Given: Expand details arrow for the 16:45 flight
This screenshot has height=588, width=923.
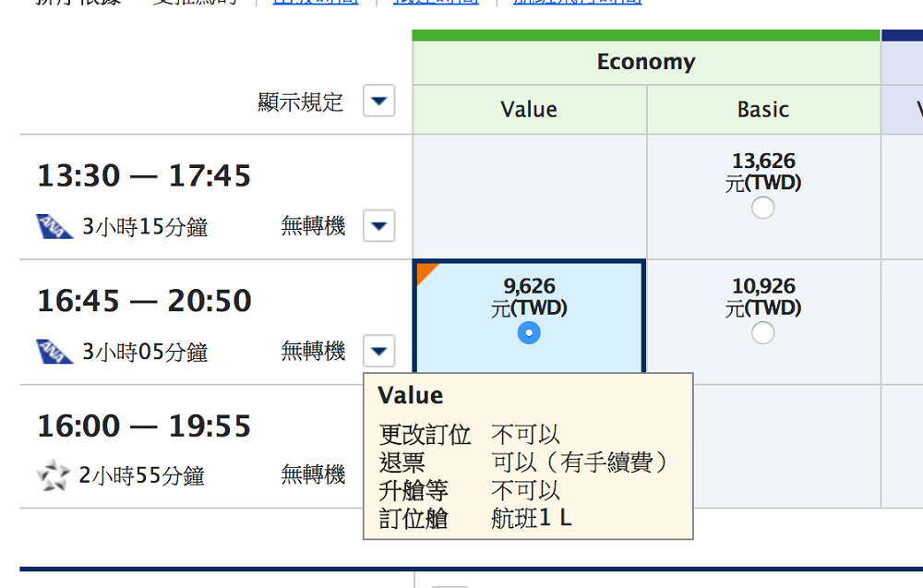Looking at the screenshot, I should pyautogui.click(x=379, y=351).
